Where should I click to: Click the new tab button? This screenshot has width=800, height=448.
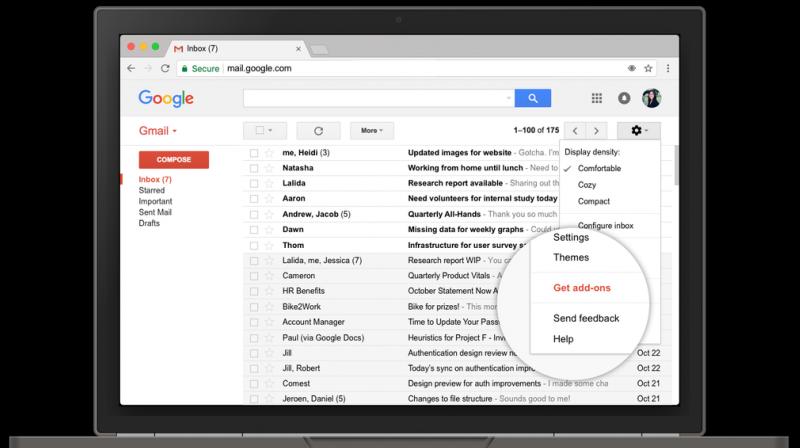pyautogui.click(x=319, y=49)
